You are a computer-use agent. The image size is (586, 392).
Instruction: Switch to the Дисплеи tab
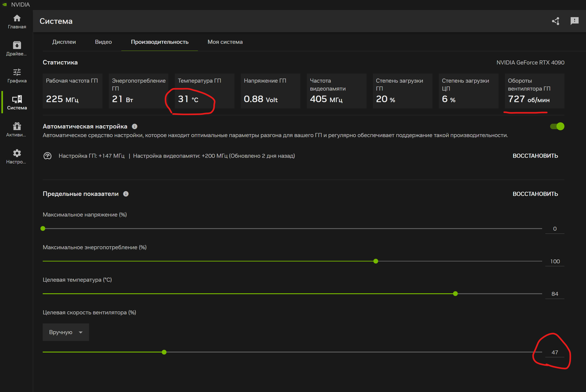64,42
